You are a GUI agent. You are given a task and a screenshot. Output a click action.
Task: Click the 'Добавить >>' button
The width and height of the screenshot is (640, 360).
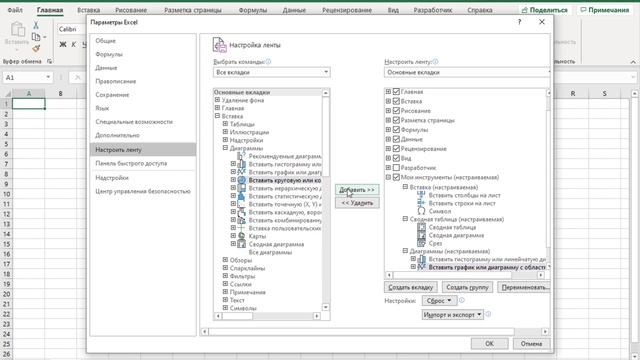click(357, 190)
